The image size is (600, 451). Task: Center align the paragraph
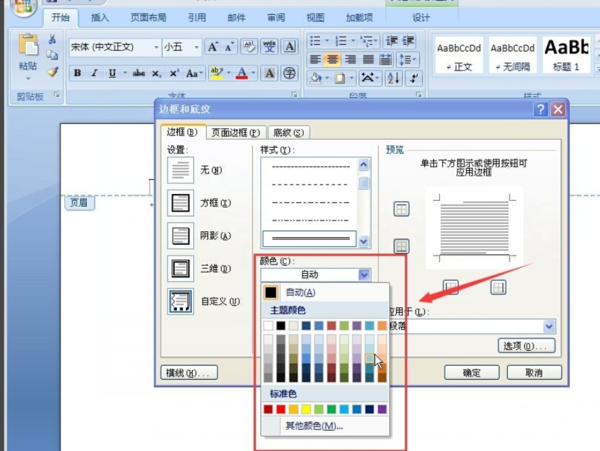click(x=332, y=59)
